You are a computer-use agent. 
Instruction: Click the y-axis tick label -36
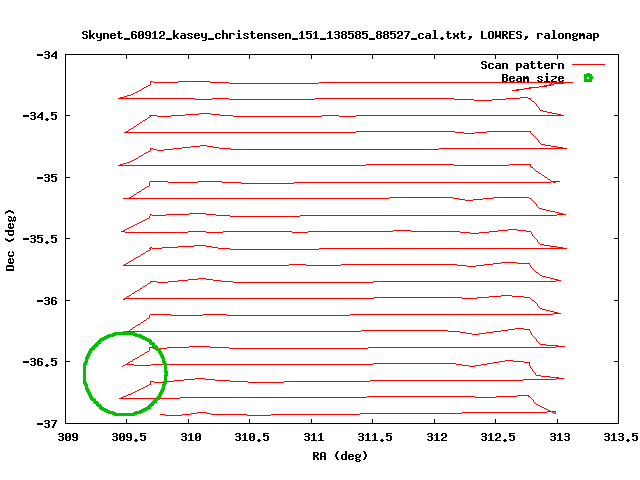(x=47, y=300)
